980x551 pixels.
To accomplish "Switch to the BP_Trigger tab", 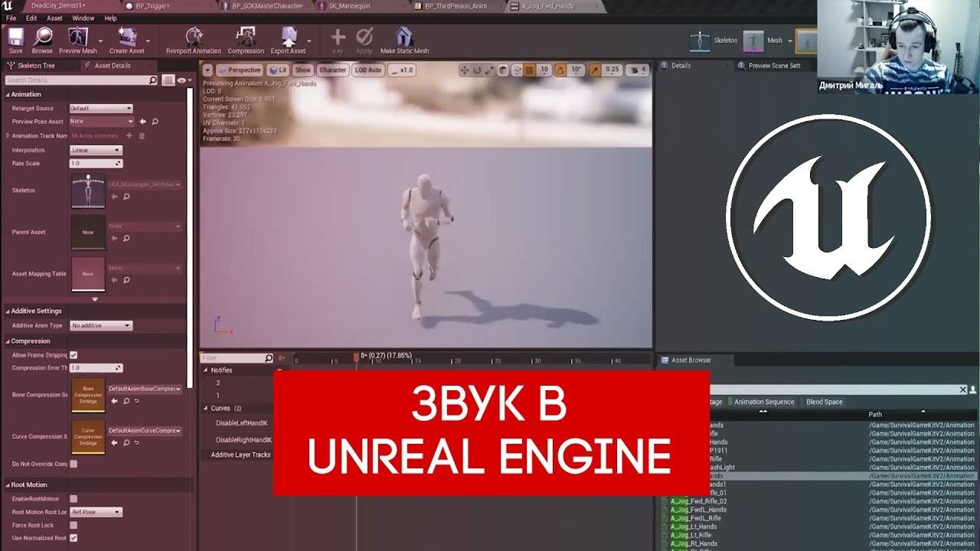I will tap(151, 5).
